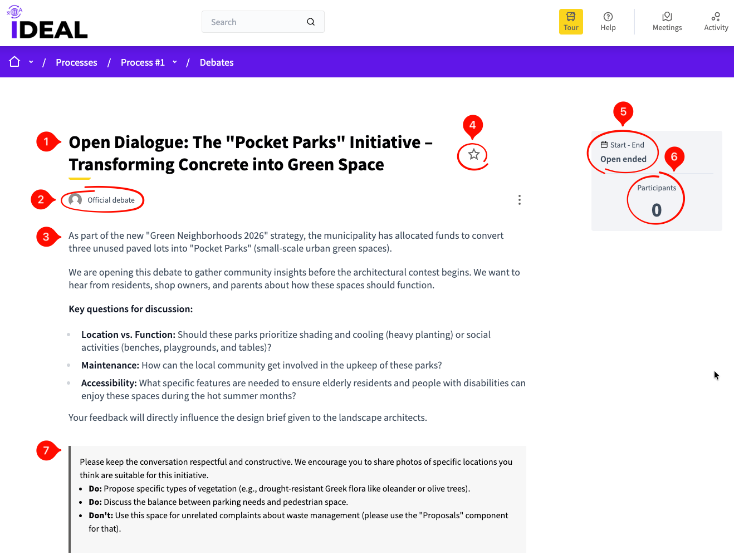Expand the Process #1 dropdown chevron
734x560 pixels.
[175, 62]
